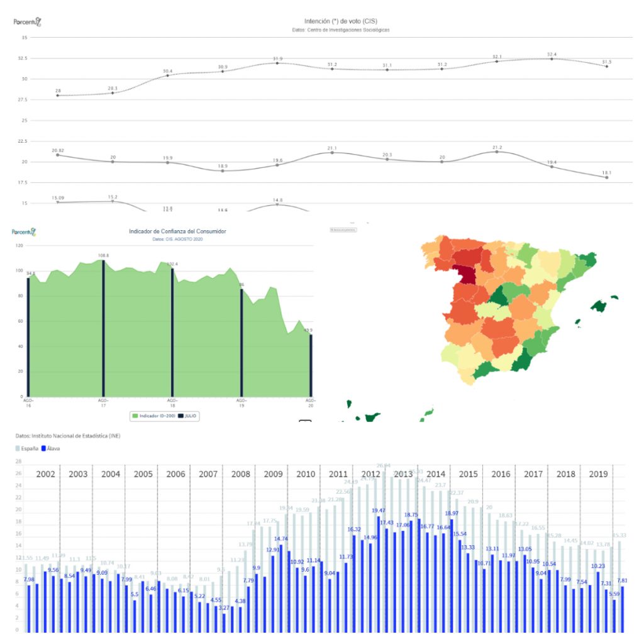This screenshot has width=644, height=644.
Task: Click the Tenerife island in the Canaries
Action: coord(372,418)
